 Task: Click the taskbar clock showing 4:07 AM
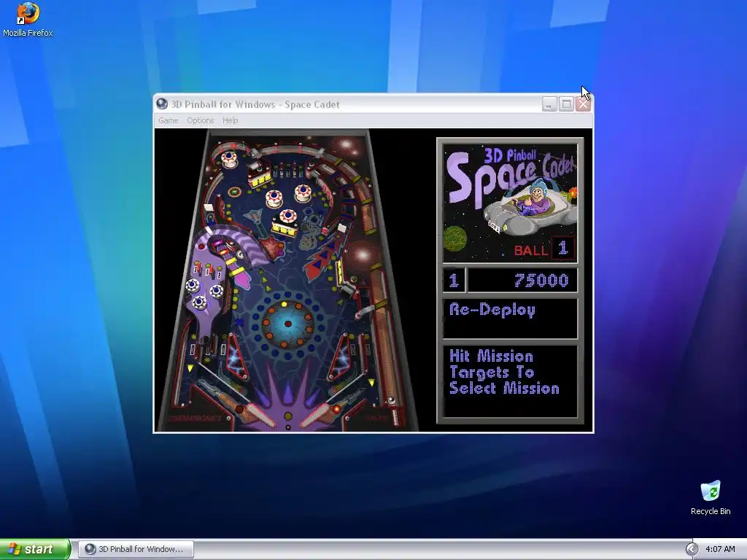[x=720, y=549]
